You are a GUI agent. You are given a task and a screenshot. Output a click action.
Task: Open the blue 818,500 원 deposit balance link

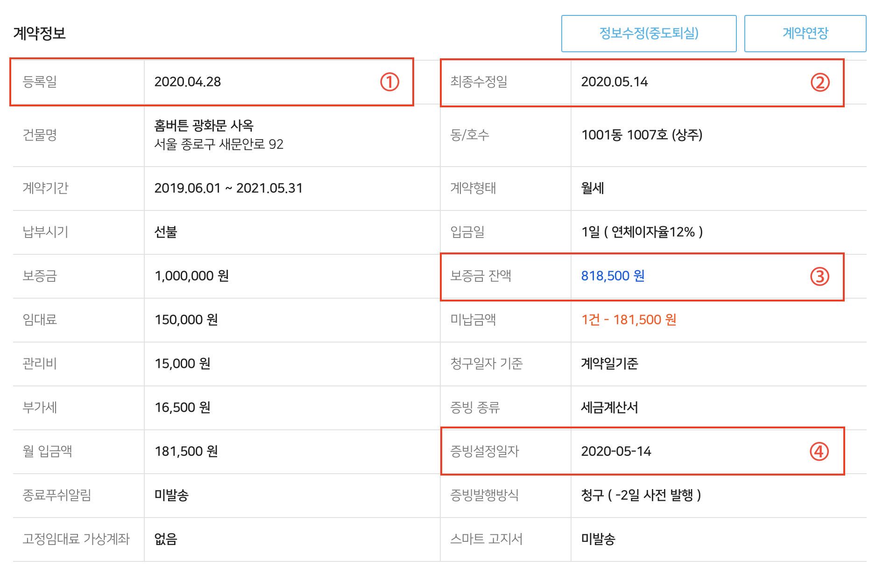point(613,276)
